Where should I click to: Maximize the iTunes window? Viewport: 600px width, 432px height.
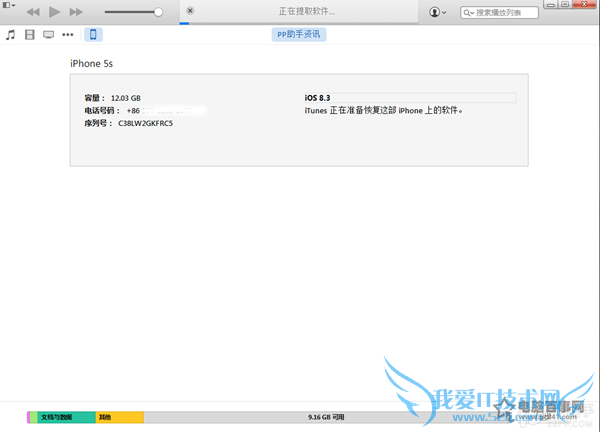(565, 5)
